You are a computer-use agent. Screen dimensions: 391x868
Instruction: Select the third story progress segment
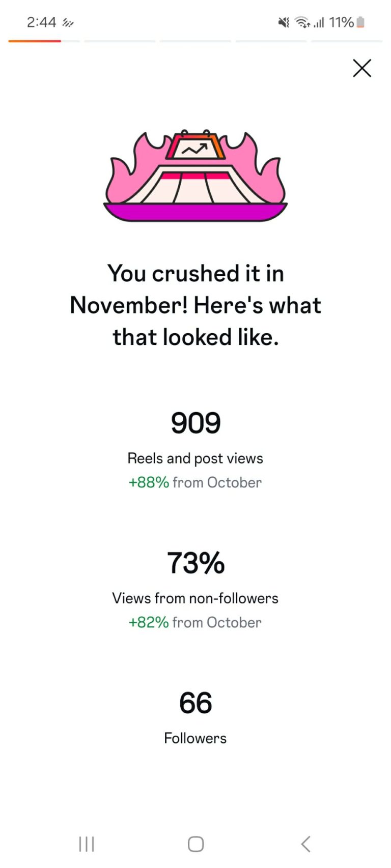click(x=195, y=41)
